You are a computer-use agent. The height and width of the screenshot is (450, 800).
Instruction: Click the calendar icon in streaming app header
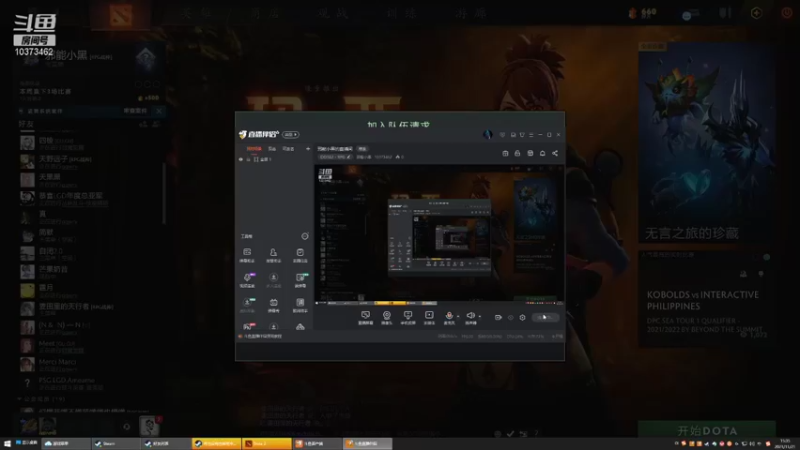point(505,153)
